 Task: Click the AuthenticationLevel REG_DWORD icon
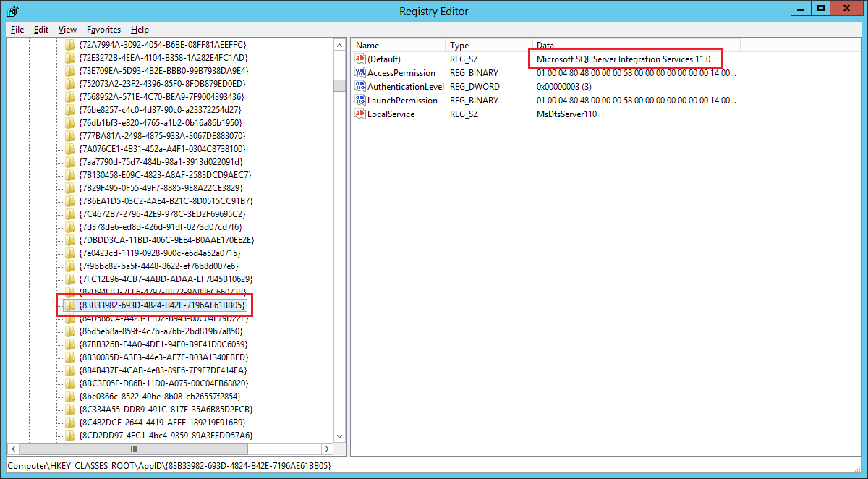click(359, 86)
